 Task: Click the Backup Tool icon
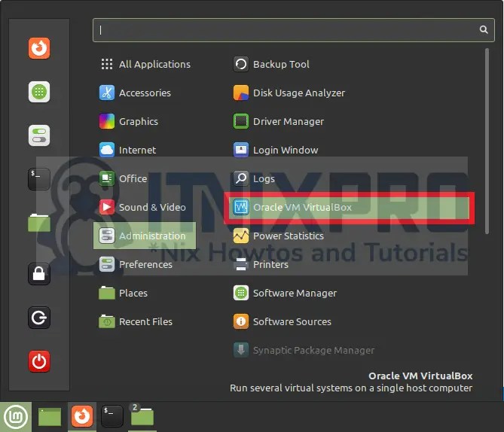point(241,64)
